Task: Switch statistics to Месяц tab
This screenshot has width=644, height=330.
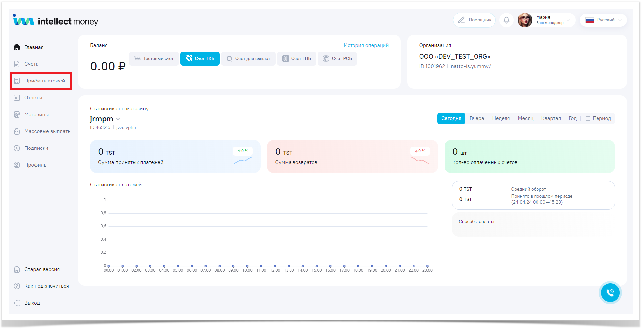Action: [525, 118]
